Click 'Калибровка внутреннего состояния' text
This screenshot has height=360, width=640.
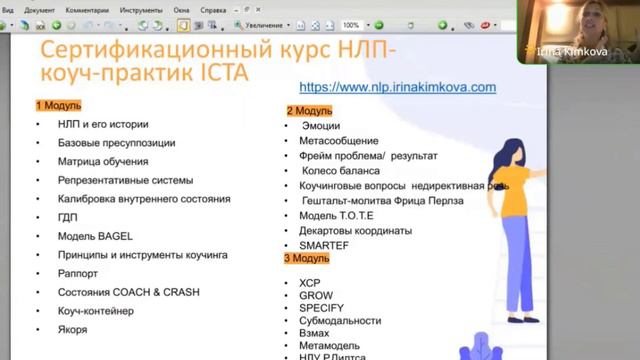[x=144, y=199]
